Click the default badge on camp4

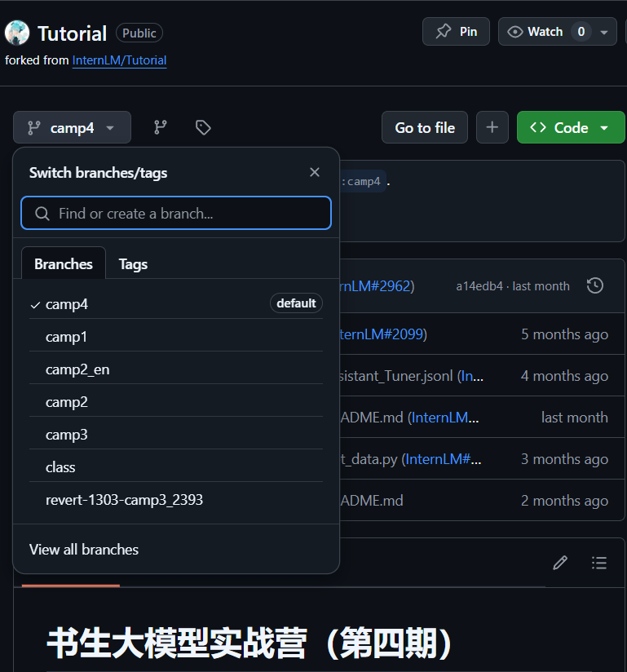296,303
